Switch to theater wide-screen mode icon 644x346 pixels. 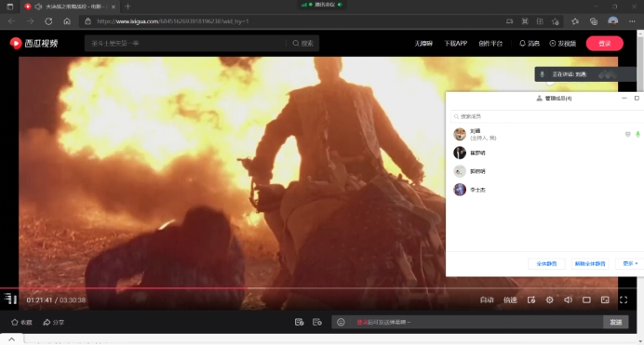(586, 300)
